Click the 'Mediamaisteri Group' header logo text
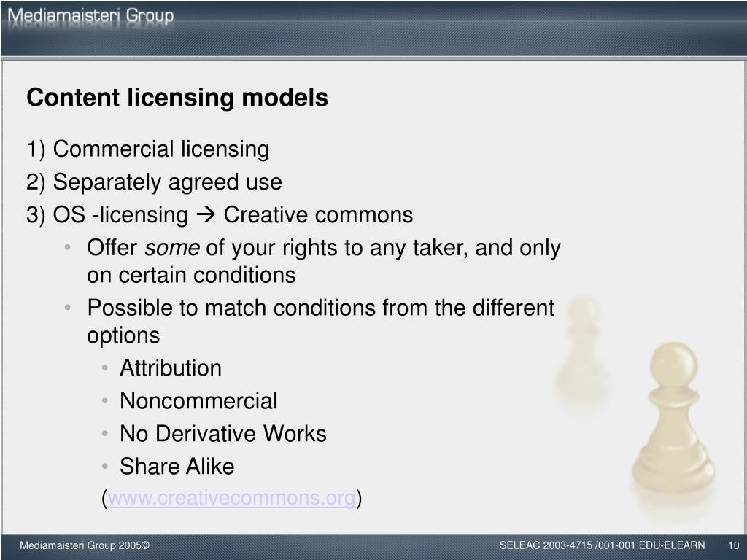Image resolution: width=747 pixels, height=560 pixels. pos(90,16)
